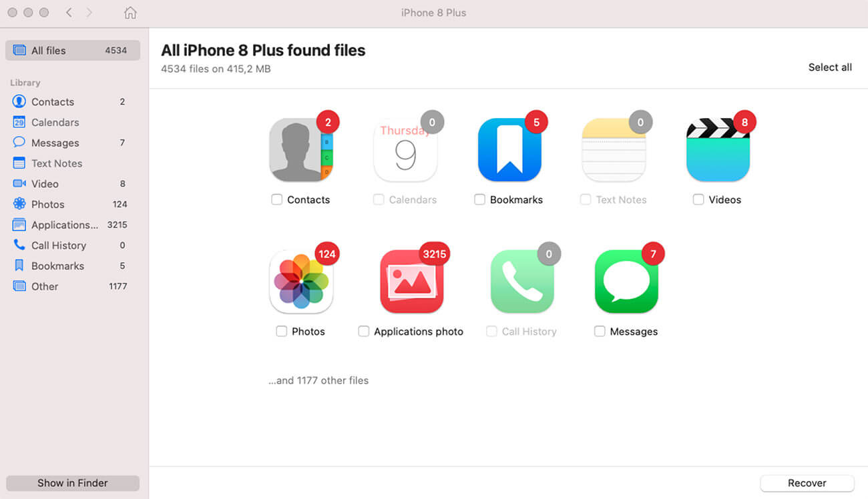Check the Applications photo checkbox
The image size is (868, 499).
pos(363,332)
